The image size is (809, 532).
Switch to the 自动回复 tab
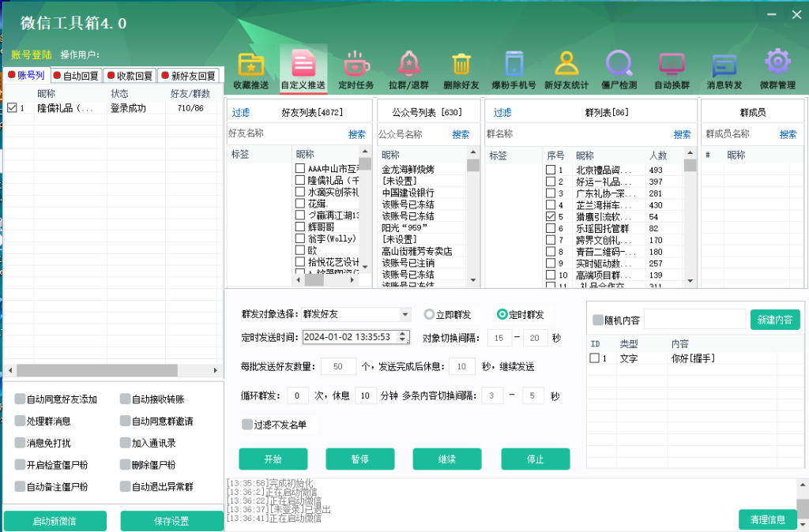coord(76,76)
